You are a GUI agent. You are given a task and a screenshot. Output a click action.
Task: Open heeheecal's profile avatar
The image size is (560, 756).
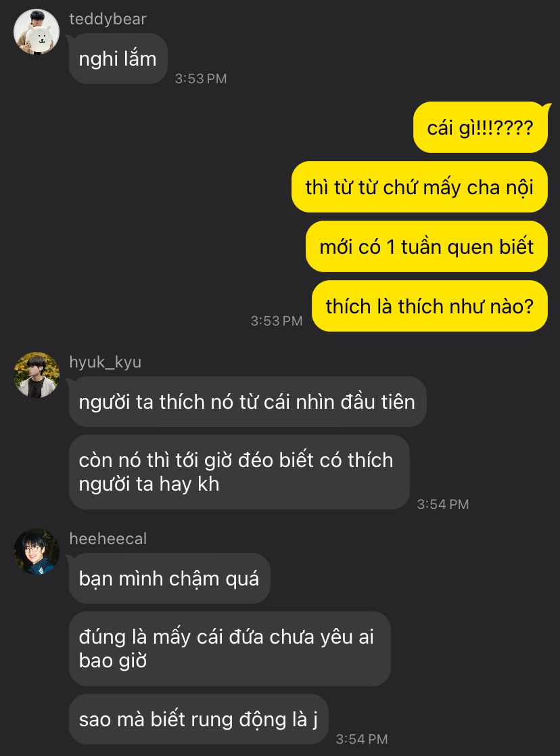click(x=37, y=552)
